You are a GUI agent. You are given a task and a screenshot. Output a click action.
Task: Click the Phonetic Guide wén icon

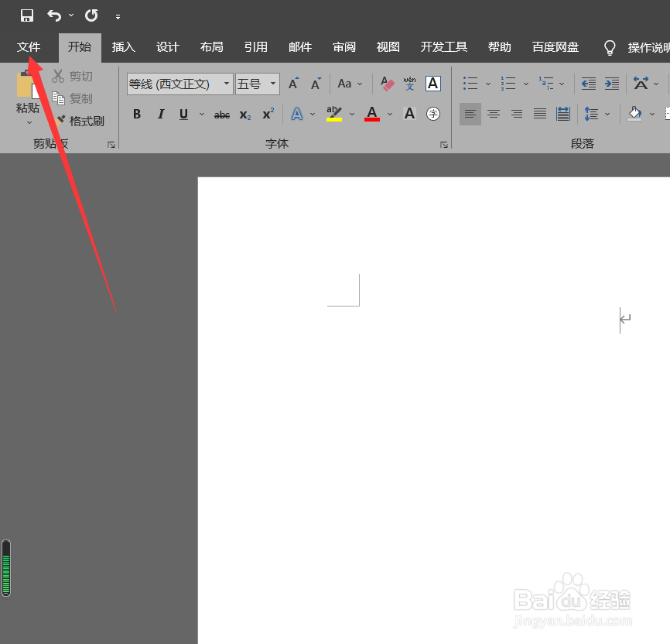pos(410,84)
